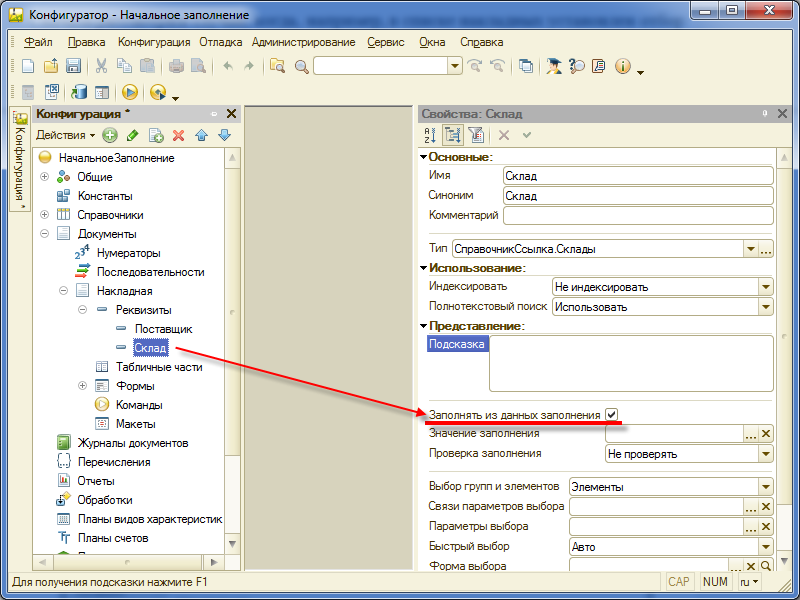Click the green add element icon
This screenshot has width=800, height=600.
coord(110,135)
